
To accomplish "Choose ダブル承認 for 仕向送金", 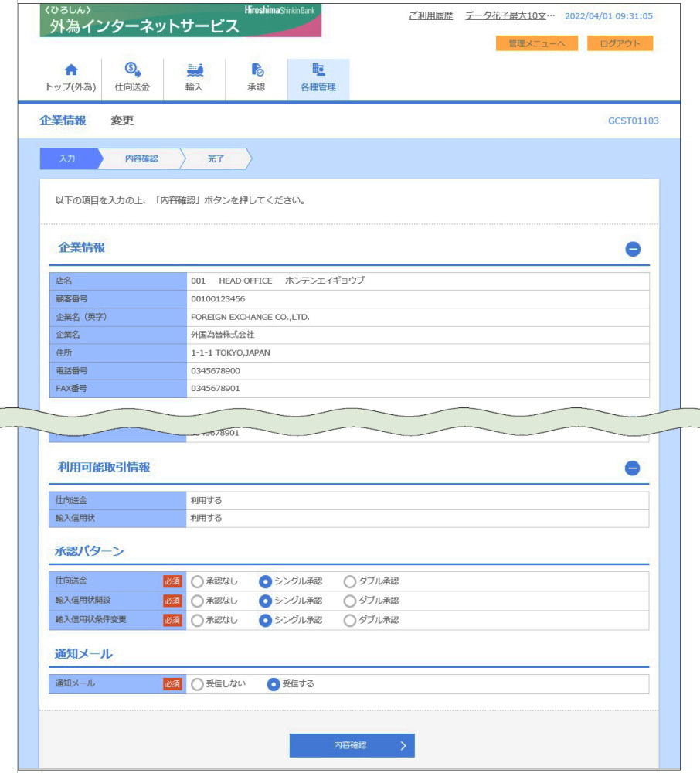I will tap(350, 581).
